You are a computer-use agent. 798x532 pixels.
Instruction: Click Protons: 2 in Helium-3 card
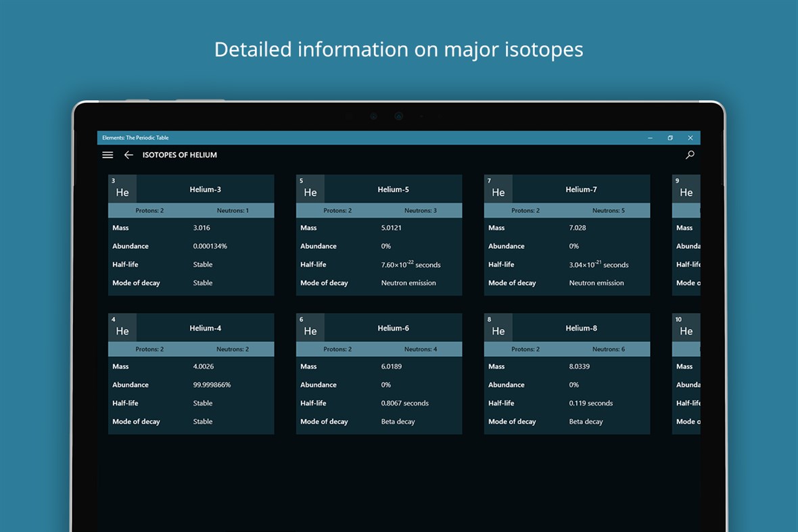click(149, 210)
